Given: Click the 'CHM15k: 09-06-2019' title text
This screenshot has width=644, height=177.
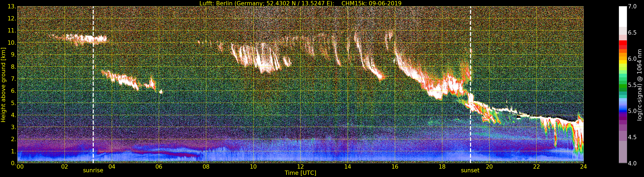Looking at the screenshot, I should [371, 3].
